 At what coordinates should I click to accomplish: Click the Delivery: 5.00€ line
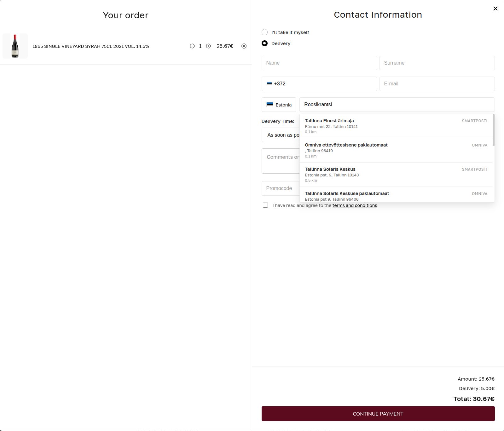click(477, 388)
